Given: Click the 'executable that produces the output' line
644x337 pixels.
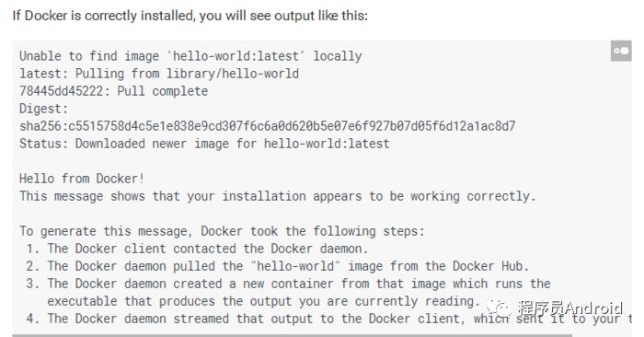Looking at the screenshot, I should [x=263, y=301].
